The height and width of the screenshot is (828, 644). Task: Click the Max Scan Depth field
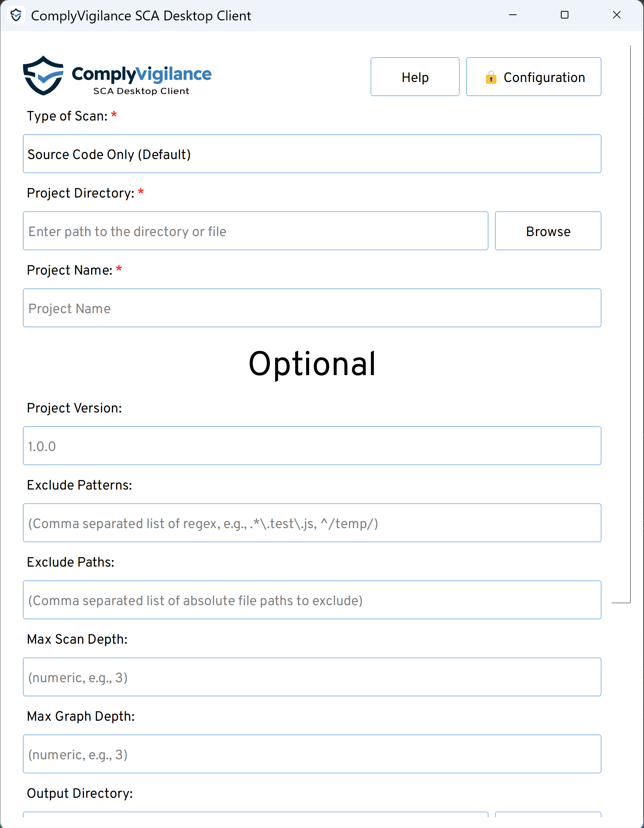coord(312,677)
